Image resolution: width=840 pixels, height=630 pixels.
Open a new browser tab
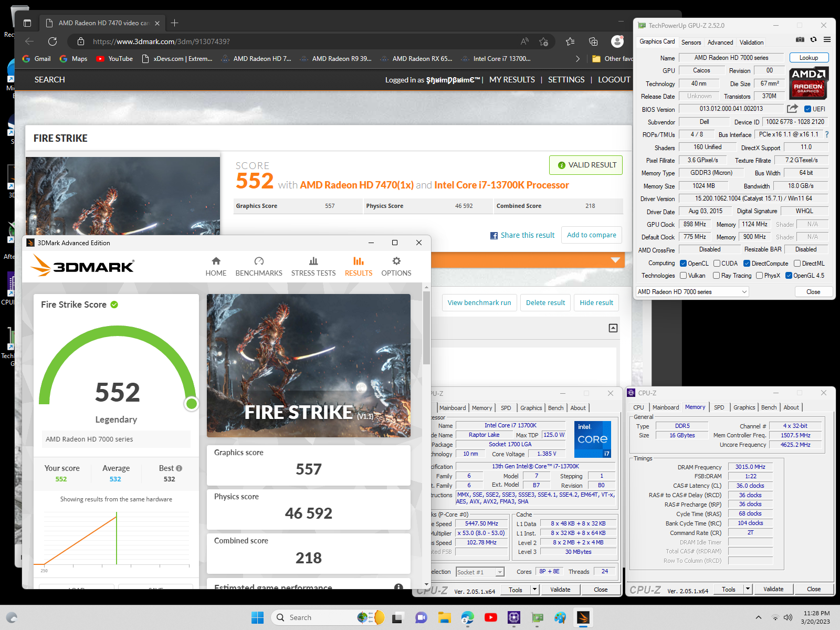[175, 23]
